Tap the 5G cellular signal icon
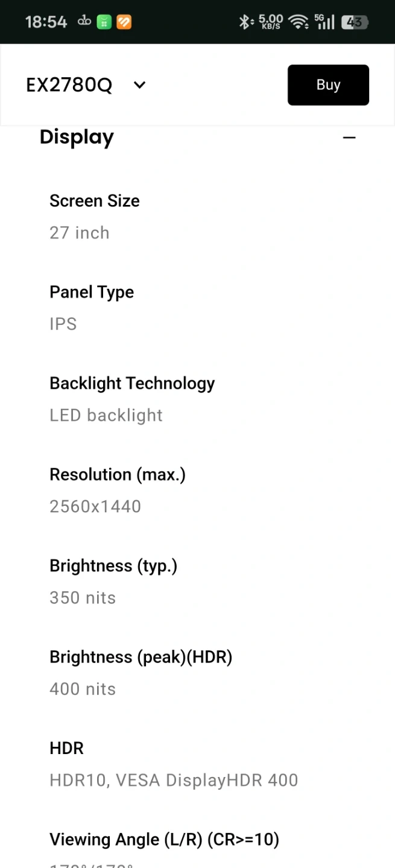This screenshot has height=868, width=395. point(324,22)
